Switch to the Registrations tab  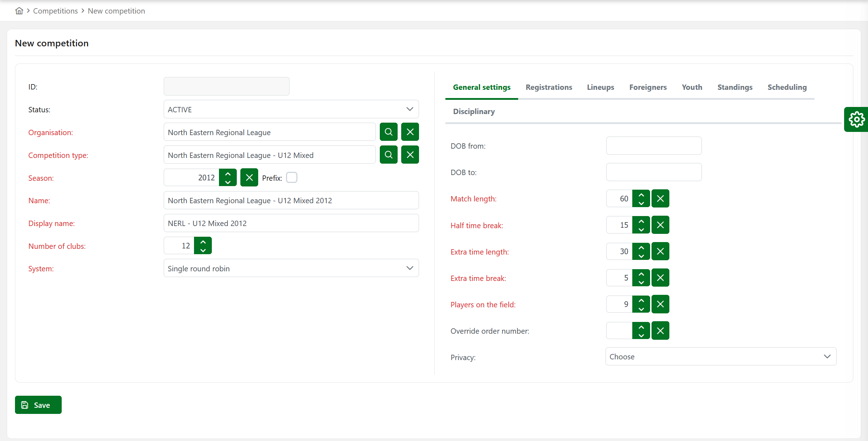(x=549, y=87)
